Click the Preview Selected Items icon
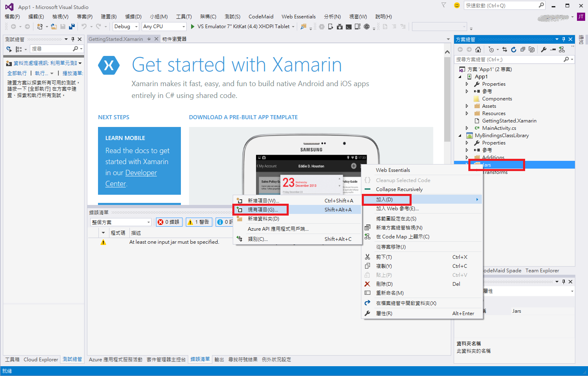 pos(553,49)
